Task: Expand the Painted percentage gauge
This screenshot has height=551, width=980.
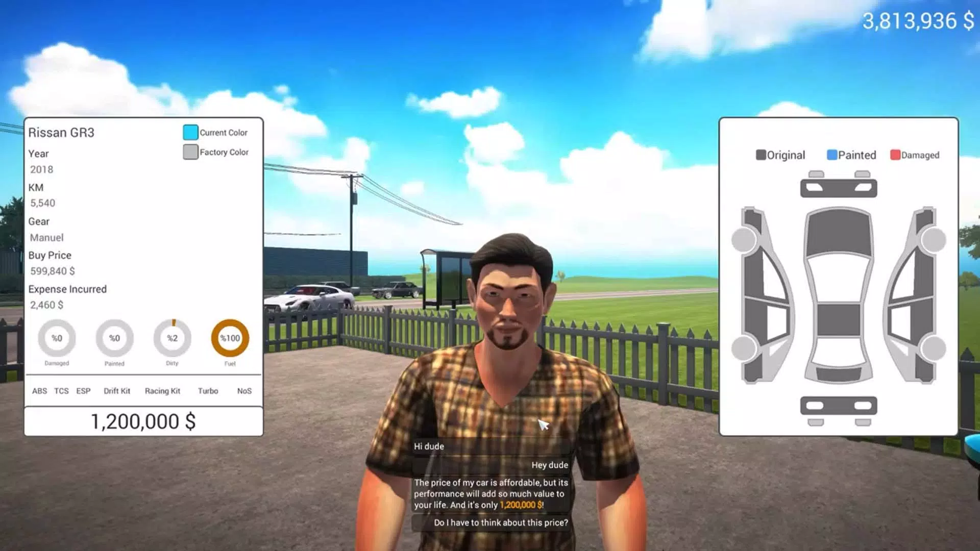Action: point(114,338)
